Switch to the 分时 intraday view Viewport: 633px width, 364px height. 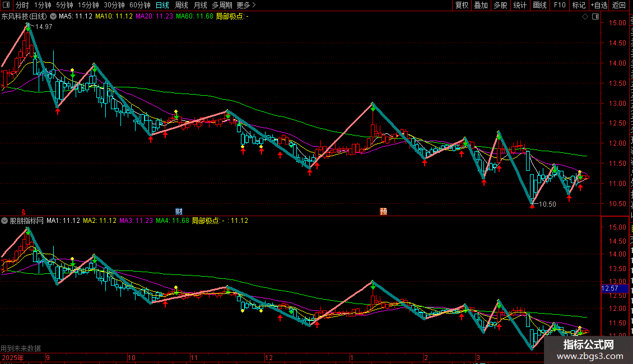tap(22, 5)
